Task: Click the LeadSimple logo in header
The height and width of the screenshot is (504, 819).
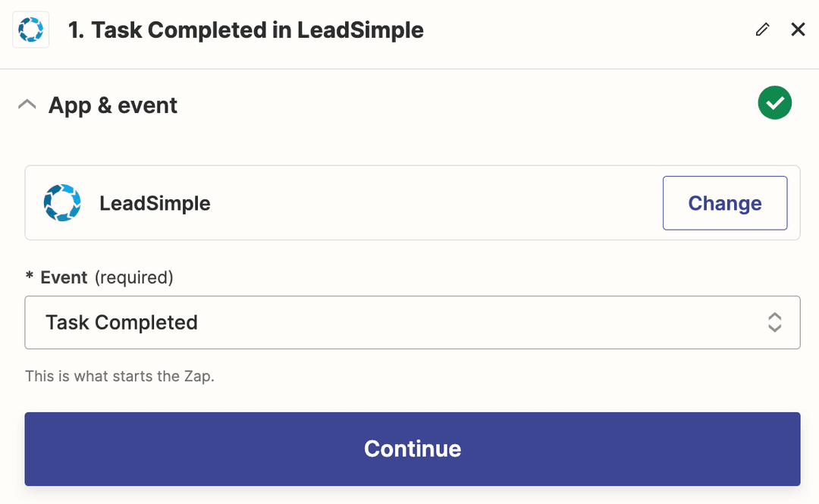Action: coord(31,30)
